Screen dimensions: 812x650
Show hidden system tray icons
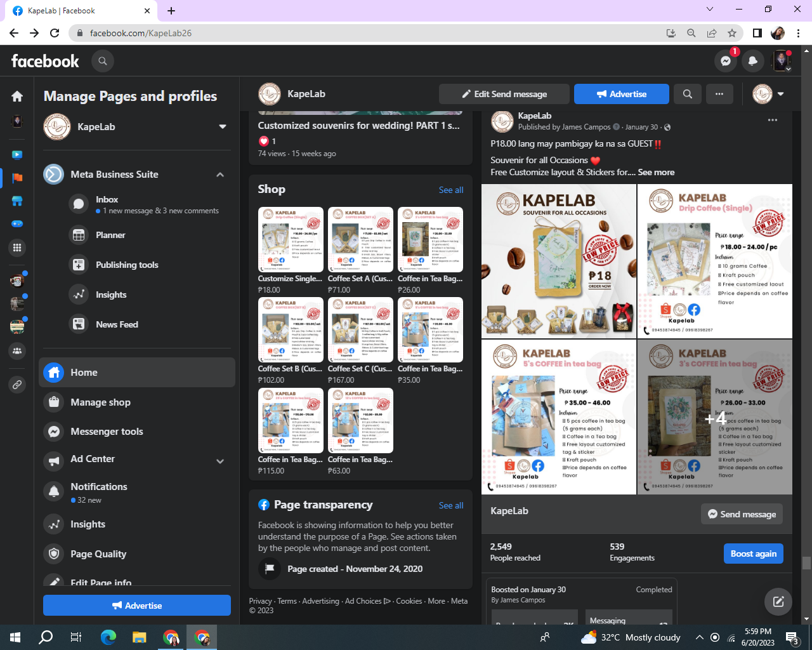pyautogui.click(x=699, y=637)
